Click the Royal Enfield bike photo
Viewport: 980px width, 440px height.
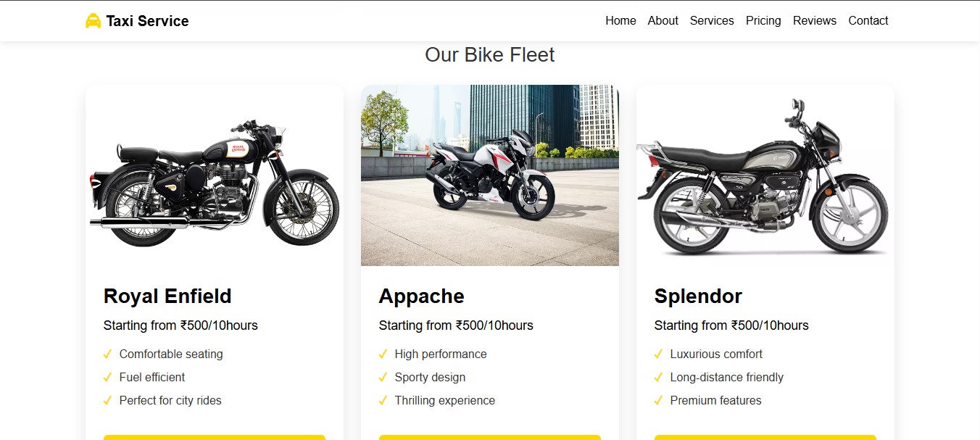[215, 183]
